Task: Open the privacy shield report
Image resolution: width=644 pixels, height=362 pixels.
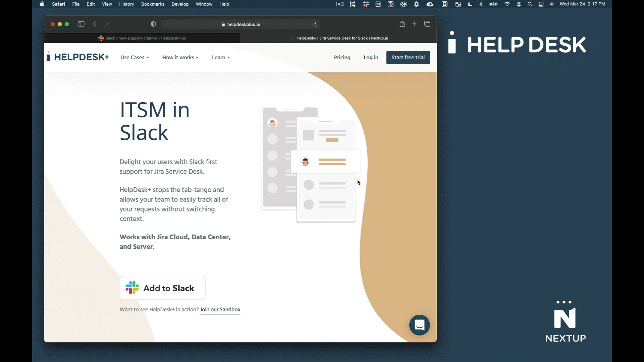Action: tap(153, 24)
